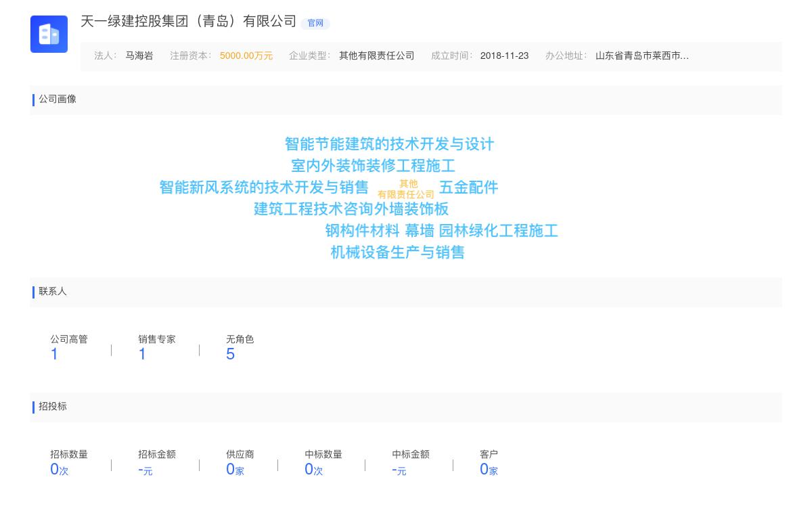
Task: Click the 五金配件 tag
Action: point(468,187)
